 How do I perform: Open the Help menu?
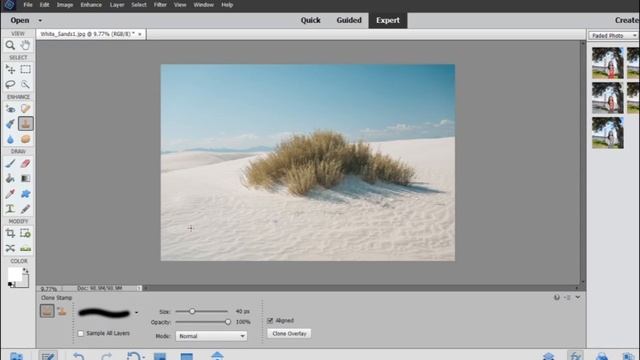point(227,5)
